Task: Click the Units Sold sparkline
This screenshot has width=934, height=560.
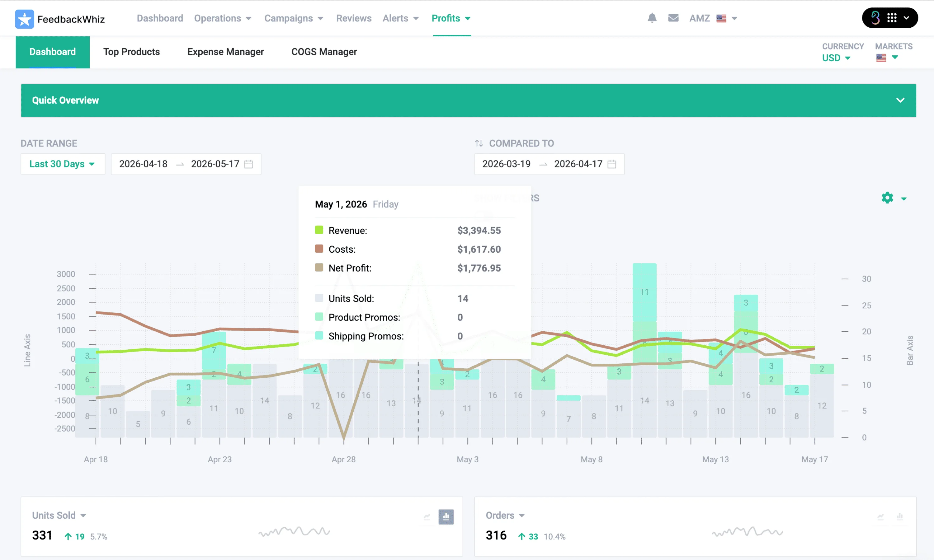Action: tap(294, 531)
